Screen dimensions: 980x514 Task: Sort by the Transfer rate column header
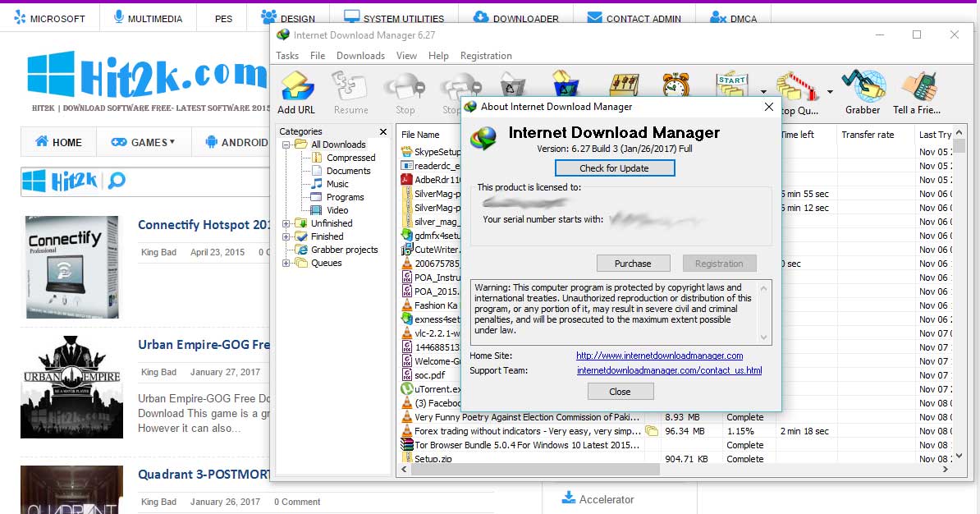(x=868, y=135)
